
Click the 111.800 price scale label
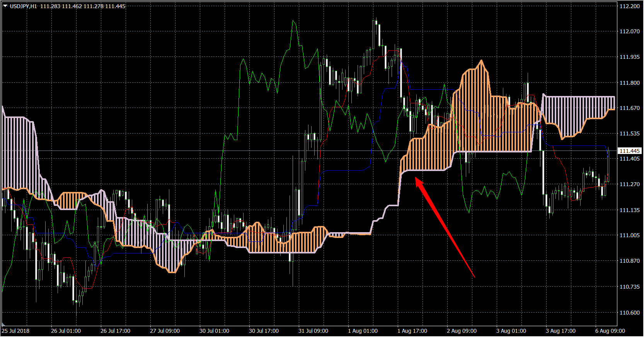pos(629,83)
